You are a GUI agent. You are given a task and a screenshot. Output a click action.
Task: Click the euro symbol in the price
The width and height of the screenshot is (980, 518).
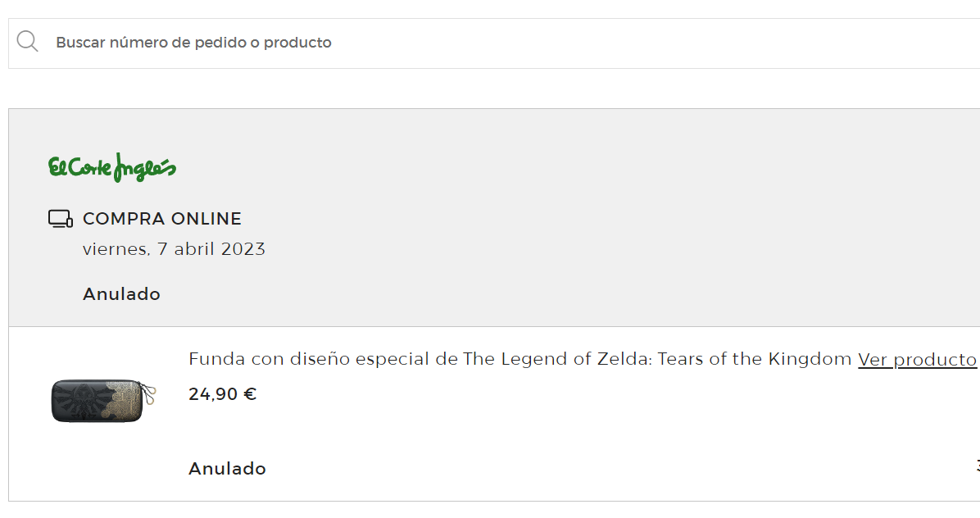tap(250, 394)
